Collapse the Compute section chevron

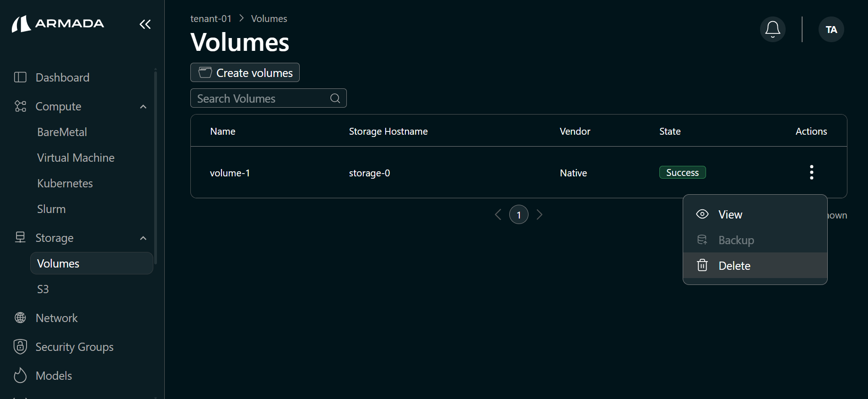coord(143,107)
